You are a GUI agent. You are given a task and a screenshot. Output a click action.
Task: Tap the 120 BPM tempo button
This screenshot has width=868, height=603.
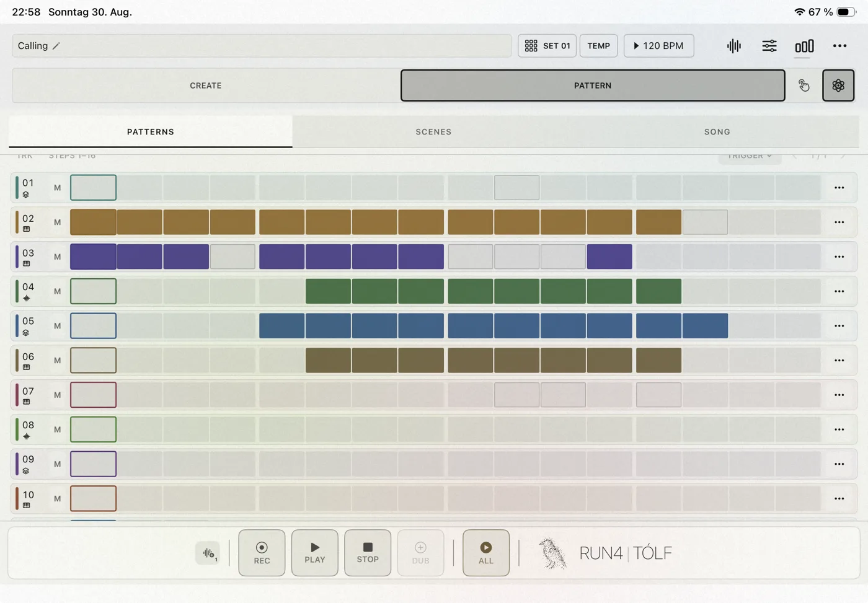pyautogui.click(x=658, y=46)
